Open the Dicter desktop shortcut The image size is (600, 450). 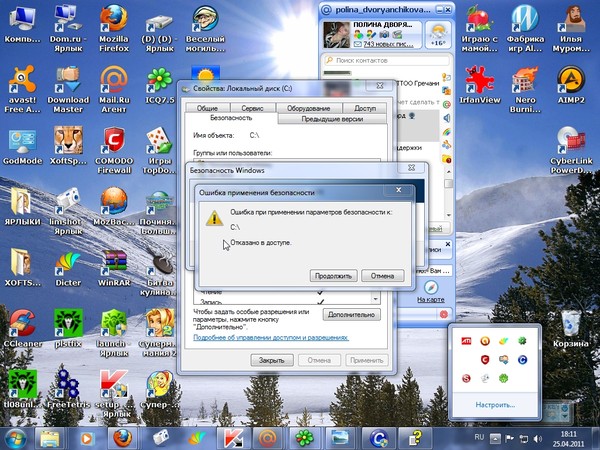[x=68, y=269]
